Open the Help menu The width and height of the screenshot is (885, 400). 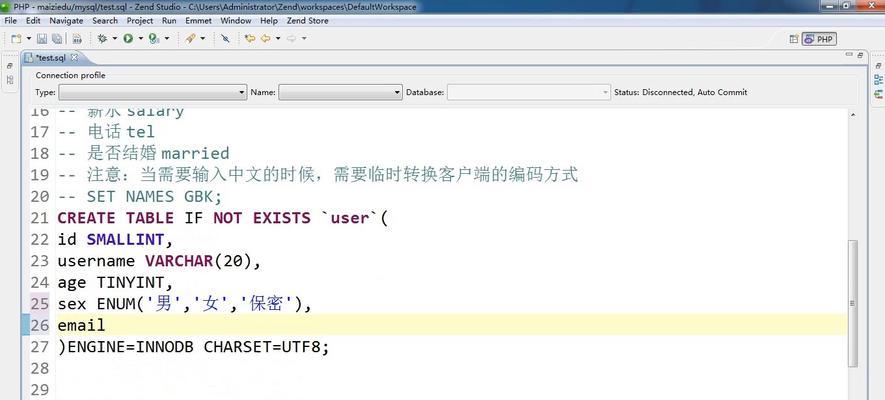click(x=269, y=21)
